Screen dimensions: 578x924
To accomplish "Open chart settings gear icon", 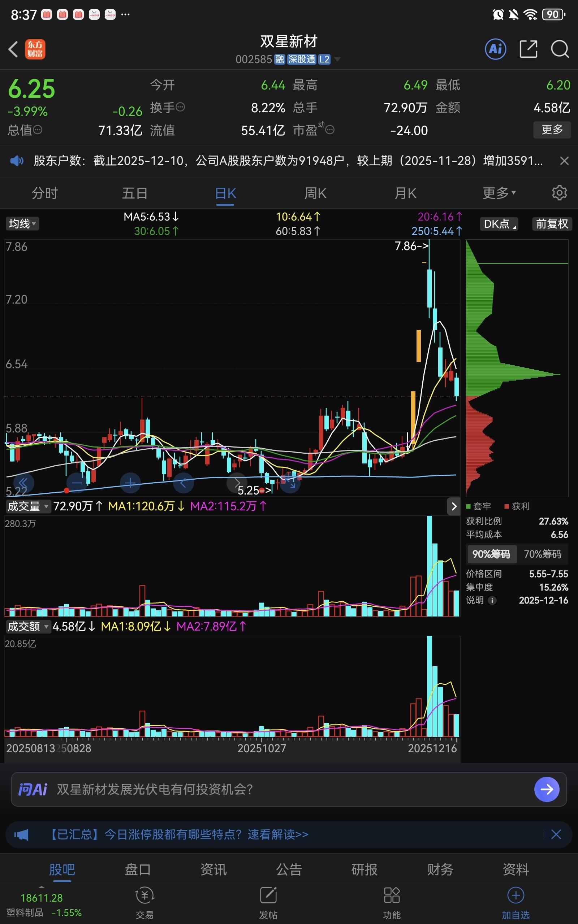I will pos(559,193).
